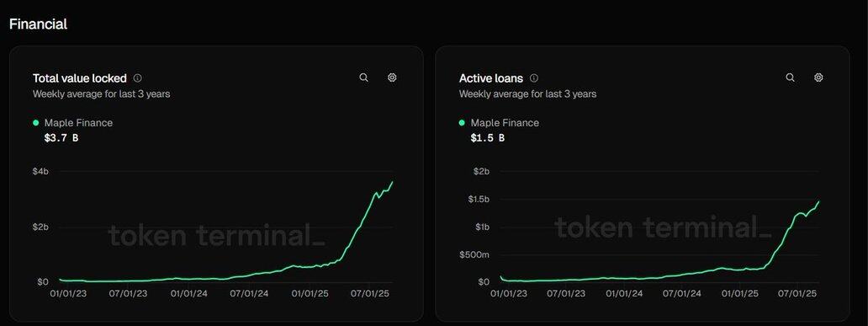Click the 01/01/24 date label on Active loans axis
The image size is (868, 326).
(x=624, y=293)
